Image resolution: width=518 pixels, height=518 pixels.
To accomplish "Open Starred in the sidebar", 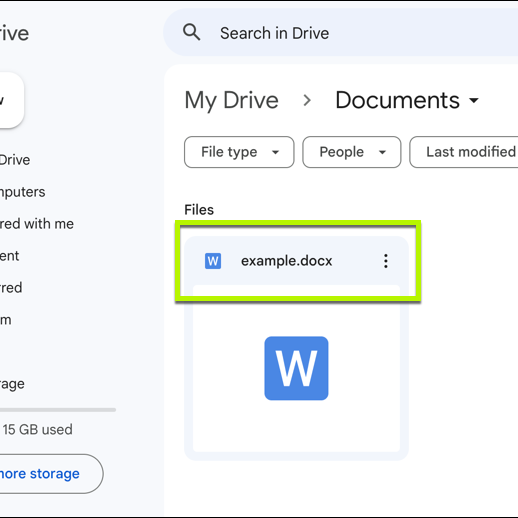I will (11, 288).
